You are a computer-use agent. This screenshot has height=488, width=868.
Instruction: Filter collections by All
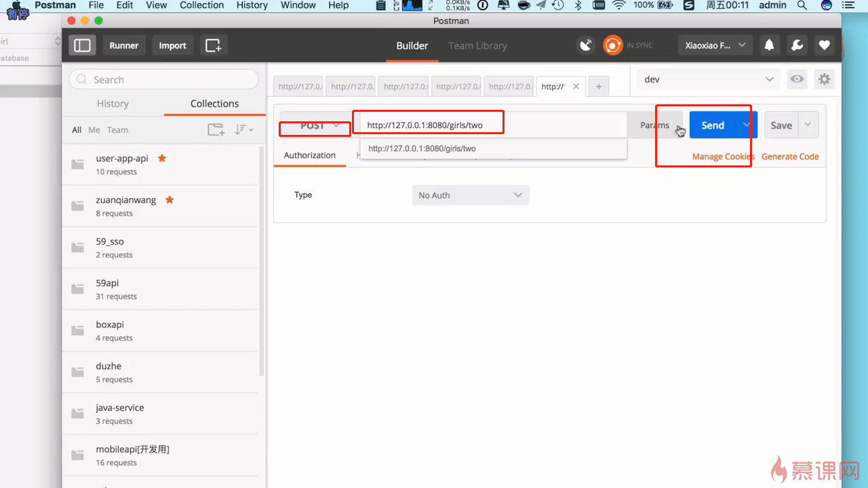77,130
